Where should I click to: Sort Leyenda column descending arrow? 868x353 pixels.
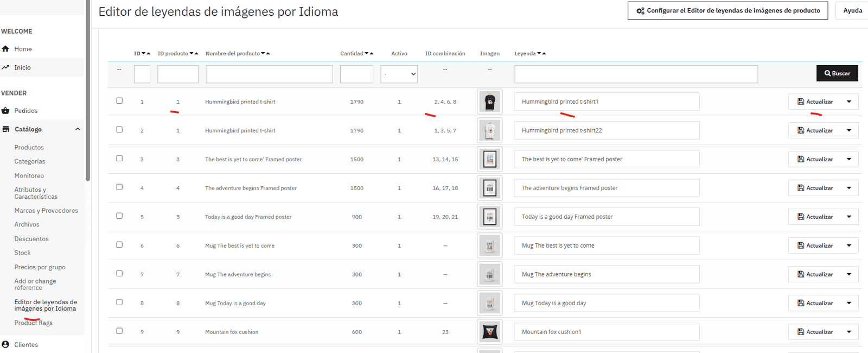(539, 54)
